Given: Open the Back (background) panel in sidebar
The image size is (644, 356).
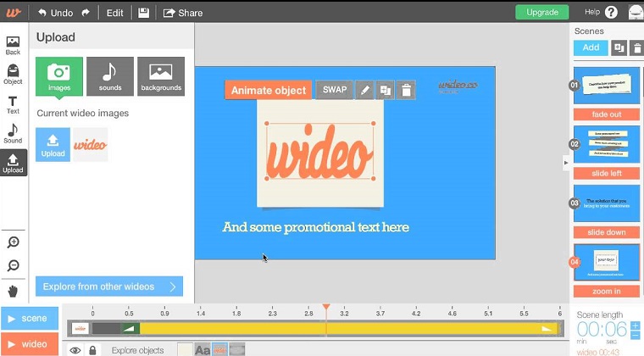Looking at the screenshot, I should click(13, 46).
